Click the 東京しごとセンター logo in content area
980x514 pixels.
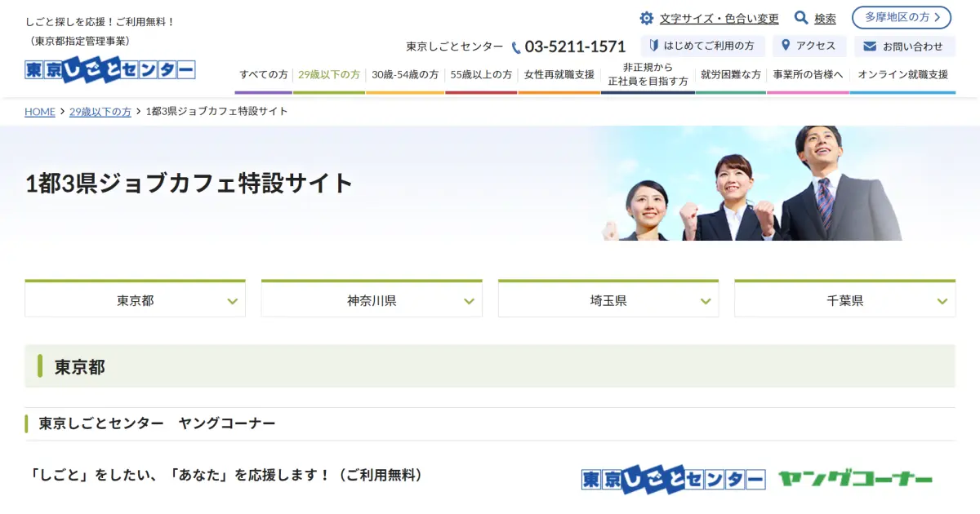tap(674, 480)
